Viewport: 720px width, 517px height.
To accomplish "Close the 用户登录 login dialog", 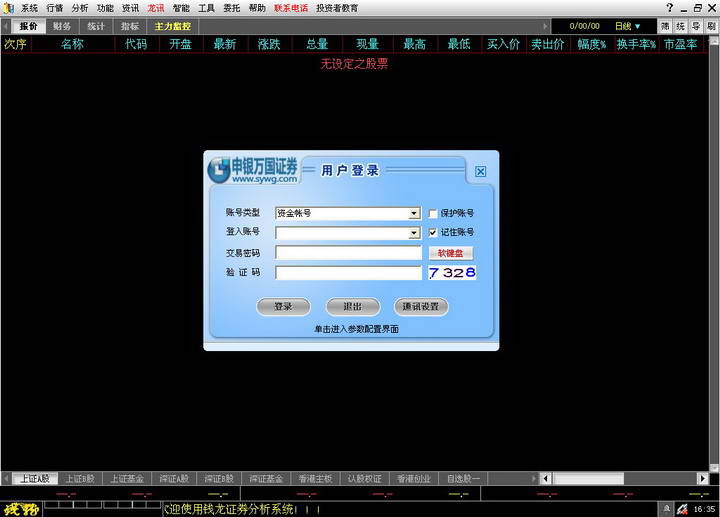I will pos(480,172).
